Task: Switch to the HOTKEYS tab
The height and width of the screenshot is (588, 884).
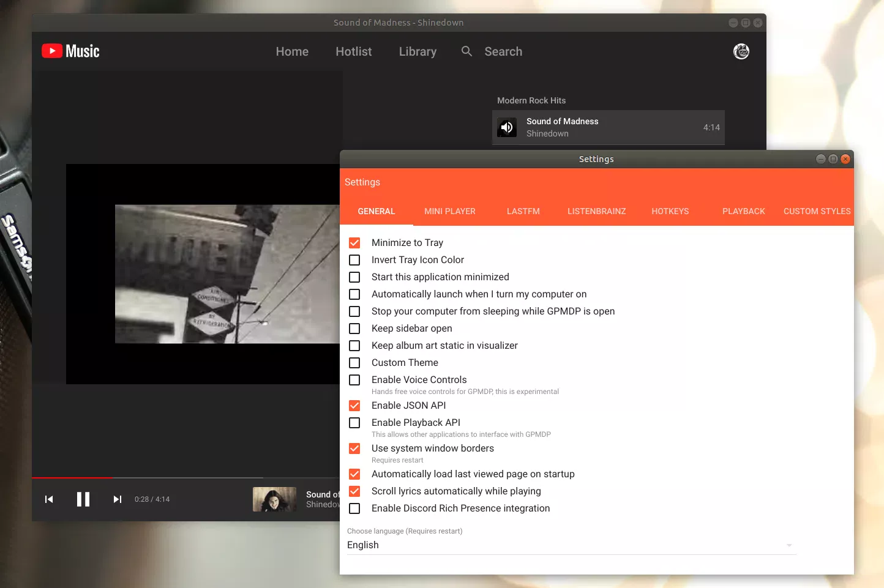Action: (x=670, y=211)
